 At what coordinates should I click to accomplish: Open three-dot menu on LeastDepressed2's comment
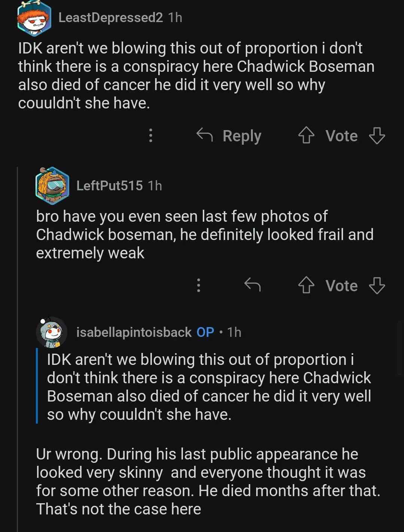coord(151,135)
